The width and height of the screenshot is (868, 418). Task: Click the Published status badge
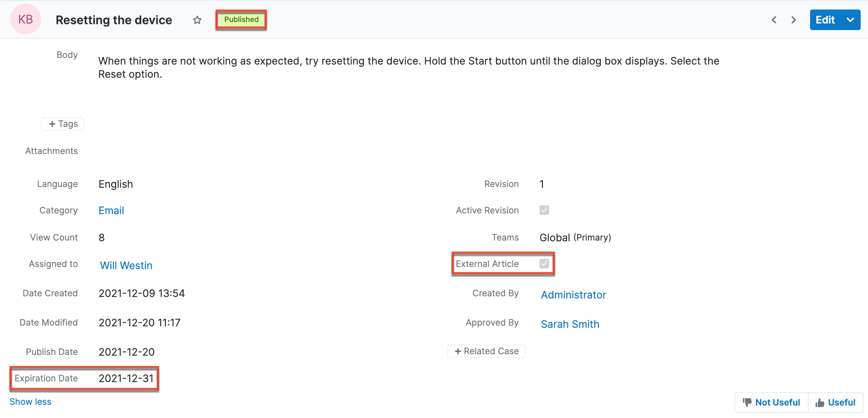(241, 19)
